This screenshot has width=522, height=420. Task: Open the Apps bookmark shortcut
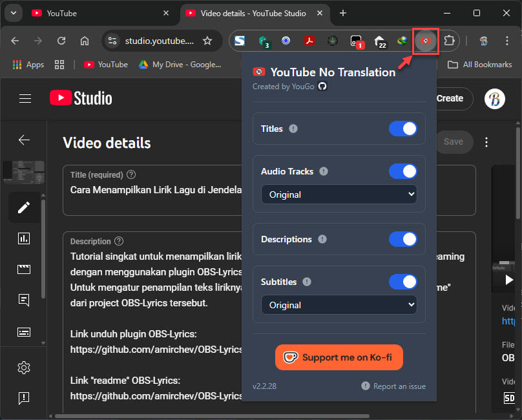(x=28, y=65)
